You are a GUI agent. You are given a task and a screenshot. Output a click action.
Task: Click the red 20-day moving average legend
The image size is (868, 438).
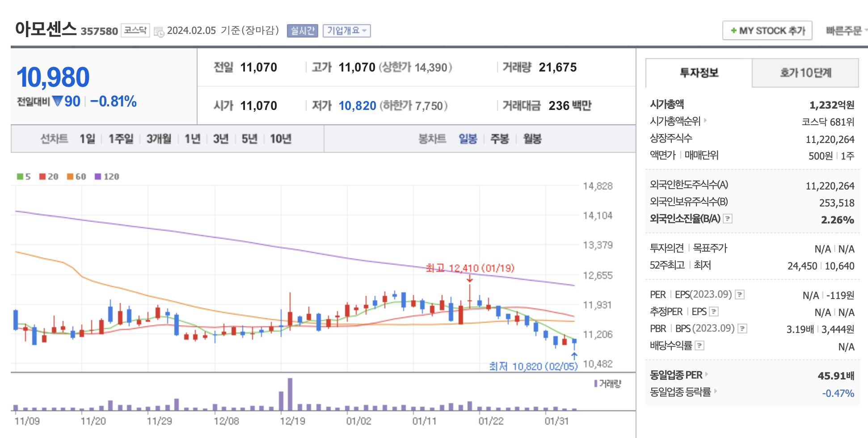pos(49,177)
